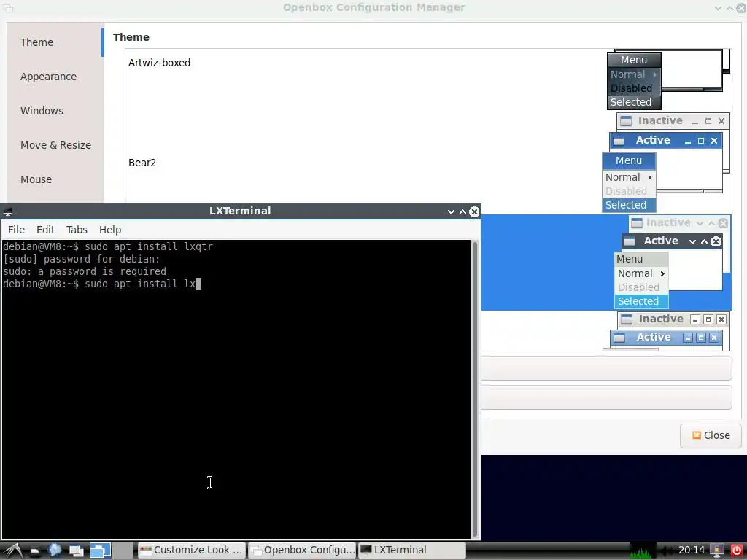
Task: Switch to the Windows section
Action: tap(55, 111)
